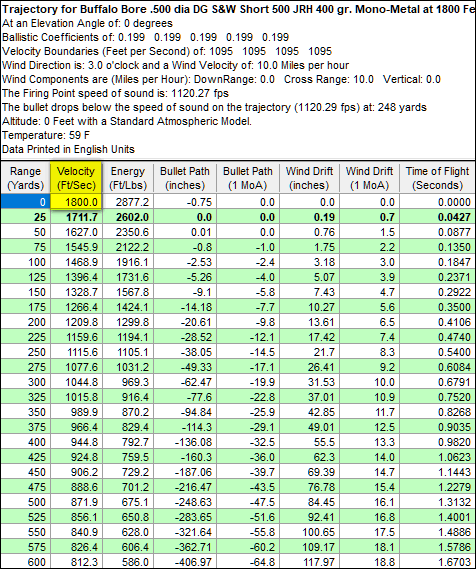Click the 55.5 wind drift cell
Image resolution: width=476 pixels, height=569 pixels.
(309, 442)
